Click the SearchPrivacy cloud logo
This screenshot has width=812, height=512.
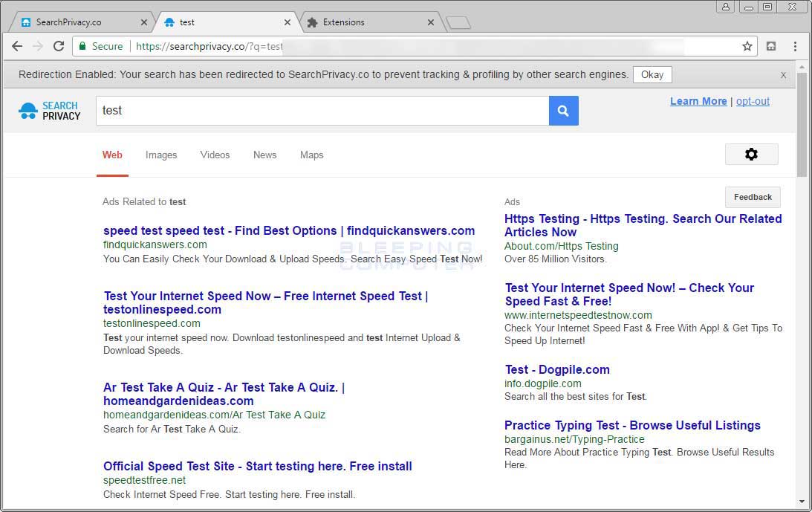tap(27, 109)
